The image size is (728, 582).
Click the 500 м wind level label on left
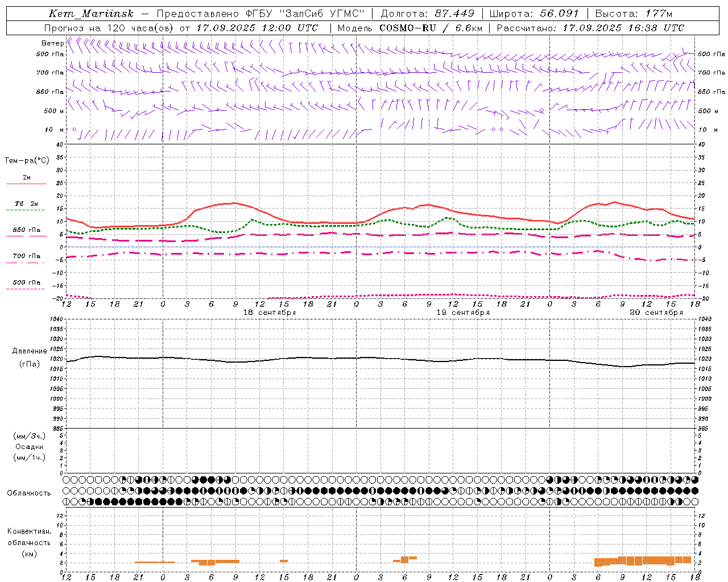[54, 111]
